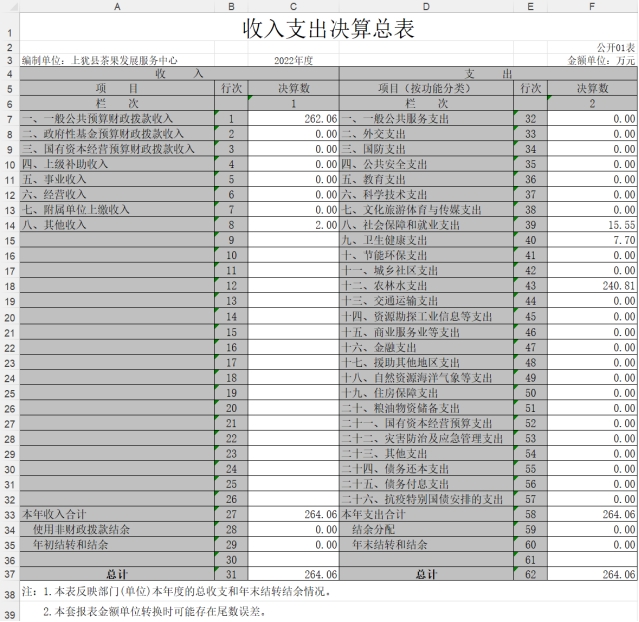Select row 7 header
This screenshot has height=622, width=639.
(x=9, y=119)
